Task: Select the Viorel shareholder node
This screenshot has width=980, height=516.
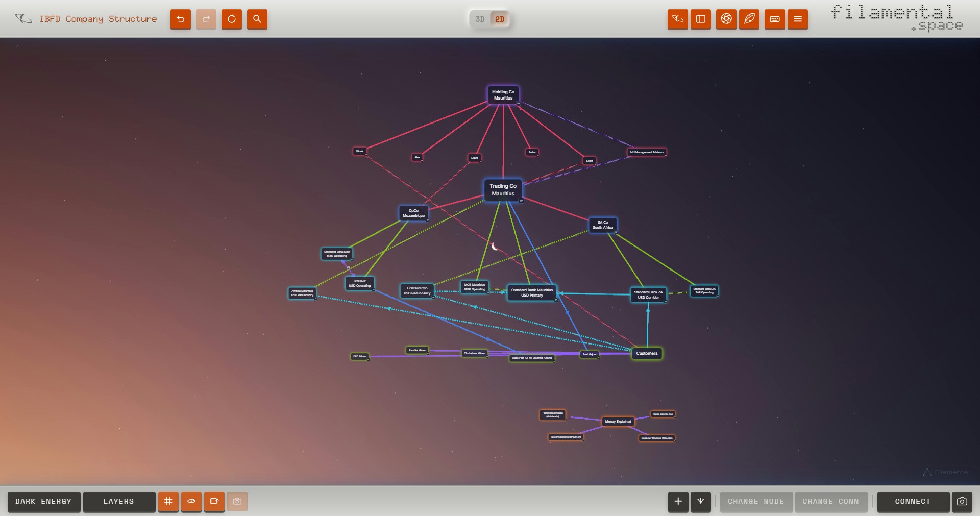Action: (x=360, y=151)
